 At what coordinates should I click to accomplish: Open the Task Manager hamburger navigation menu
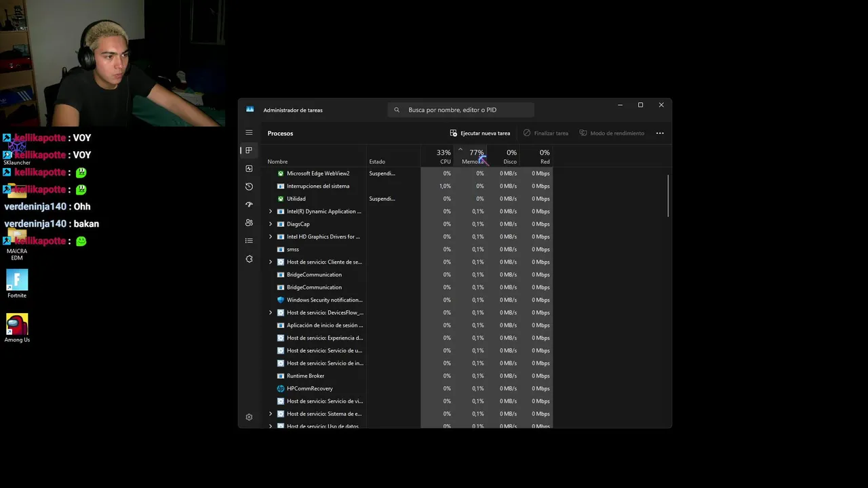[249, 133]
